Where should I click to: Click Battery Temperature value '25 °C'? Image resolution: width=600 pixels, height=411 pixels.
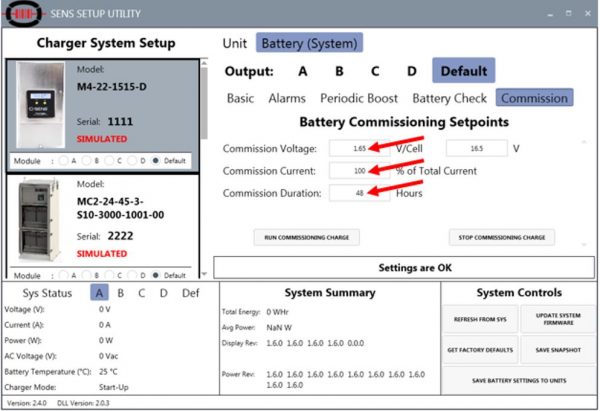tap(108, 372)
